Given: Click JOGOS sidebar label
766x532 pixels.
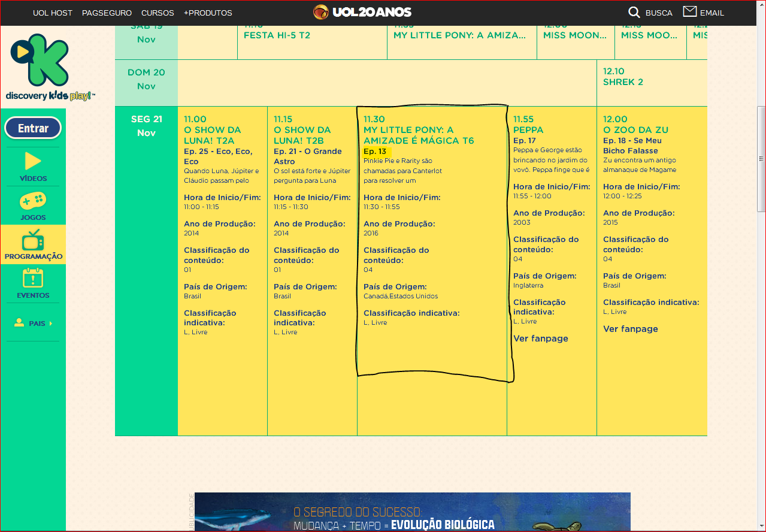Looking at the screenshot, I should [33, 217].
